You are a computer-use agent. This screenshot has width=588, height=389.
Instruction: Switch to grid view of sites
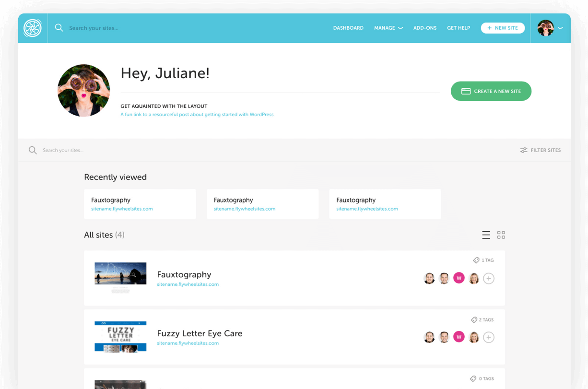(x=501, y=235)
